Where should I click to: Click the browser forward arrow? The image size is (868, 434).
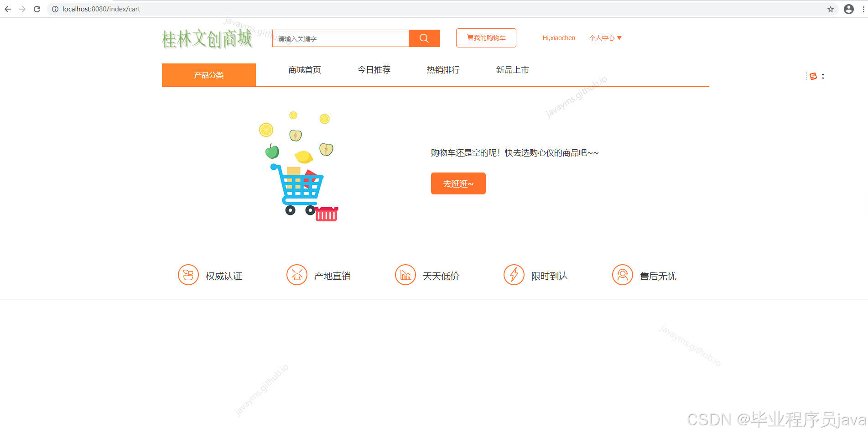point(22,9)
